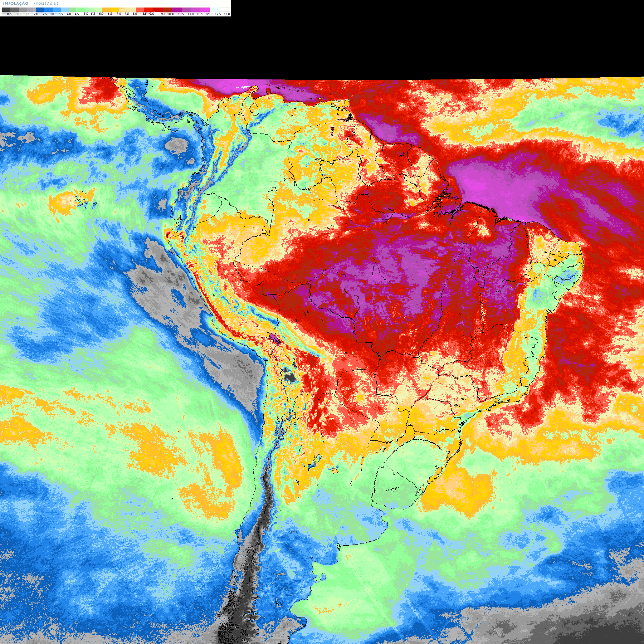
Task: Click the '11.5' legend value
Action: click(199, 14)
